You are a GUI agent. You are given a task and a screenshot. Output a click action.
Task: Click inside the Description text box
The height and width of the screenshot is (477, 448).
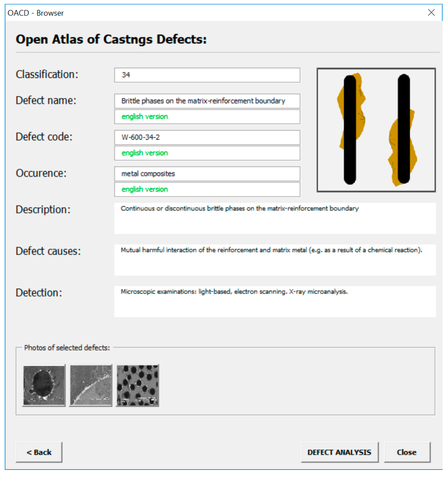[275, 218]
